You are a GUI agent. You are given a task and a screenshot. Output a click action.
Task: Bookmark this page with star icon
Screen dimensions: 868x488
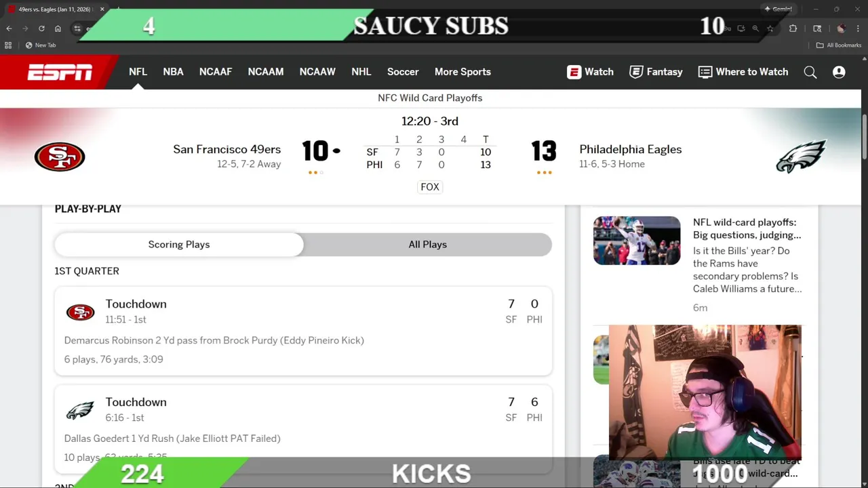[x=770, y=28]
